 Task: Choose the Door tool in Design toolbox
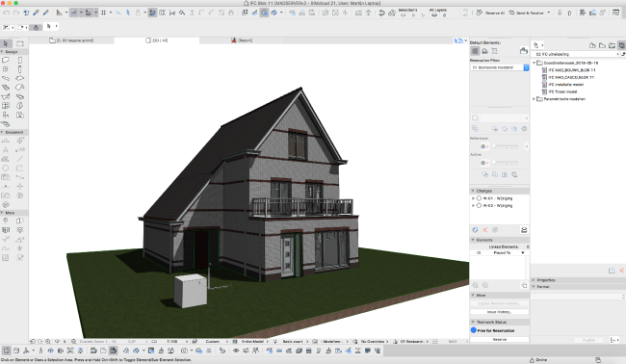click(x=20, y=61)
